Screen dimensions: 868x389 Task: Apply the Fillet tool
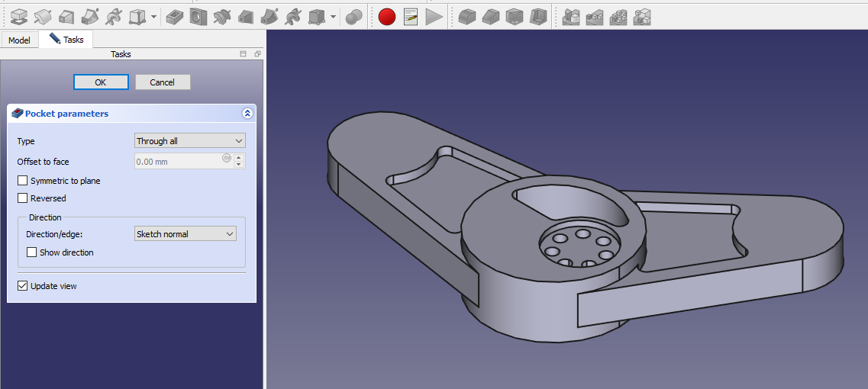tap(466, 16)
